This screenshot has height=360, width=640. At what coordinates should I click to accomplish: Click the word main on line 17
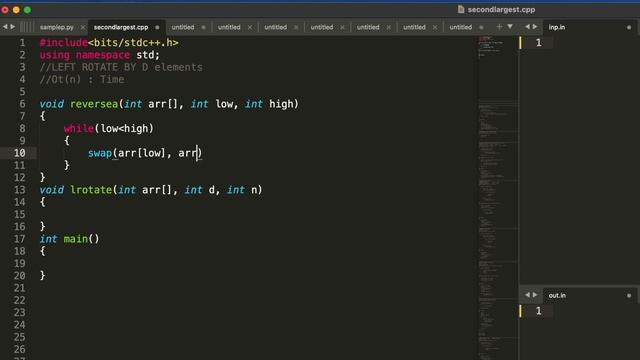coord(76,239)
